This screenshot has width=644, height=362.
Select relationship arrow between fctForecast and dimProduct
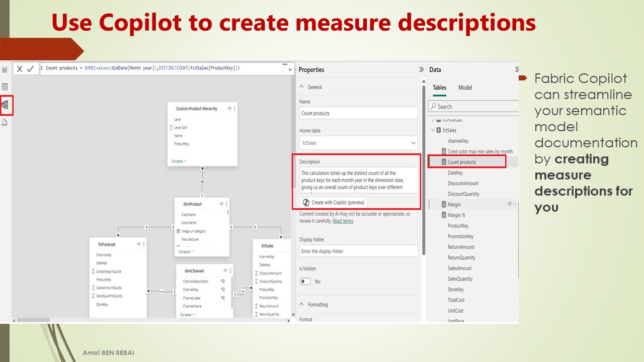[x=146, y=227]
